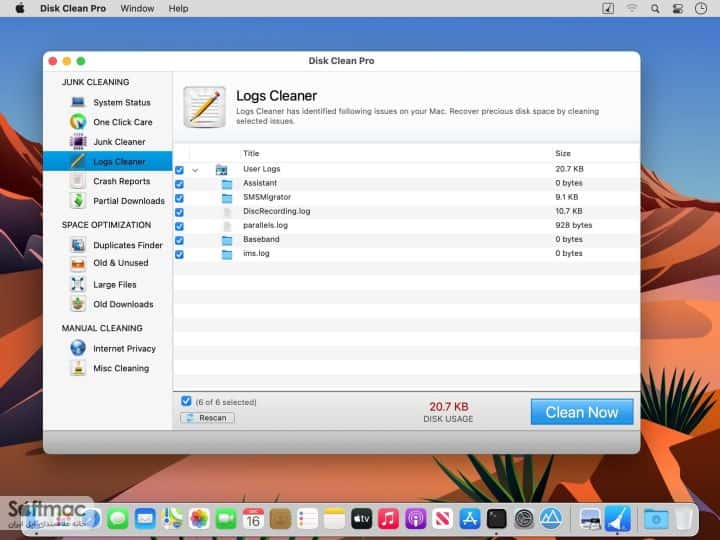Open Misc Cleaning section
The image size is (720, 540).
[121, 368]
